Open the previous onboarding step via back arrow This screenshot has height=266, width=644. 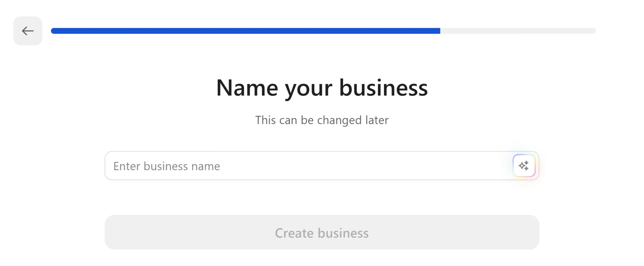coord(28,31)
